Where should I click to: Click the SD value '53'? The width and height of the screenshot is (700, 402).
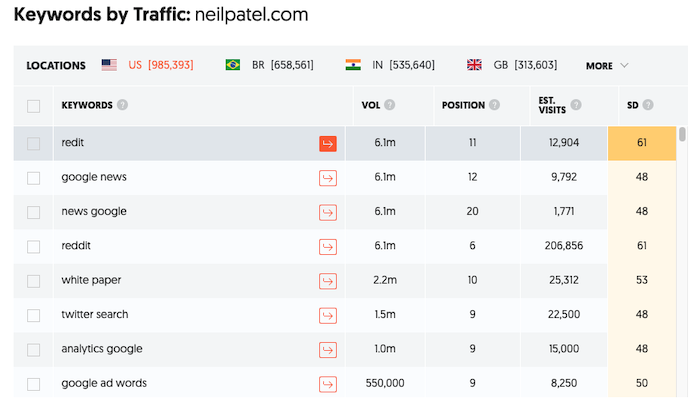pos(642,280)
